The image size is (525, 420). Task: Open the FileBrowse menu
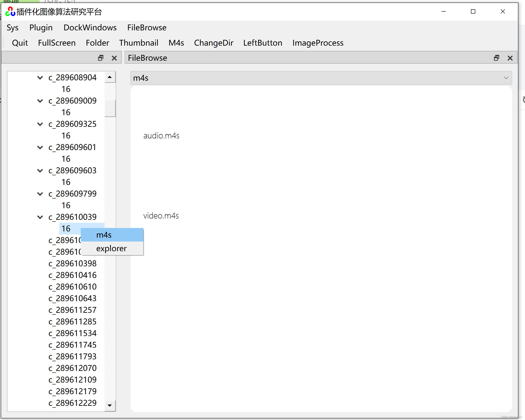147,28
